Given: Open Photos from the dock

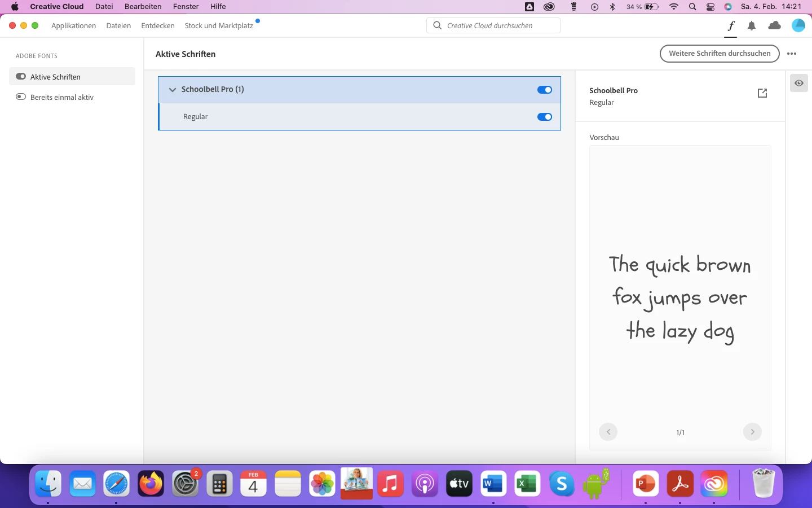Looking at the screenshot, I should pos(323,484).
